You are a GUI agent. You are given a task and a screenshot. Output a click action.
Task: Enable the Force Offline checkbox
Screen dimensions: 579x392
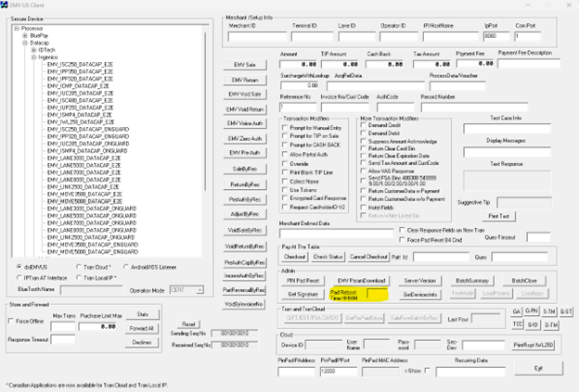(x=11, y=321)
